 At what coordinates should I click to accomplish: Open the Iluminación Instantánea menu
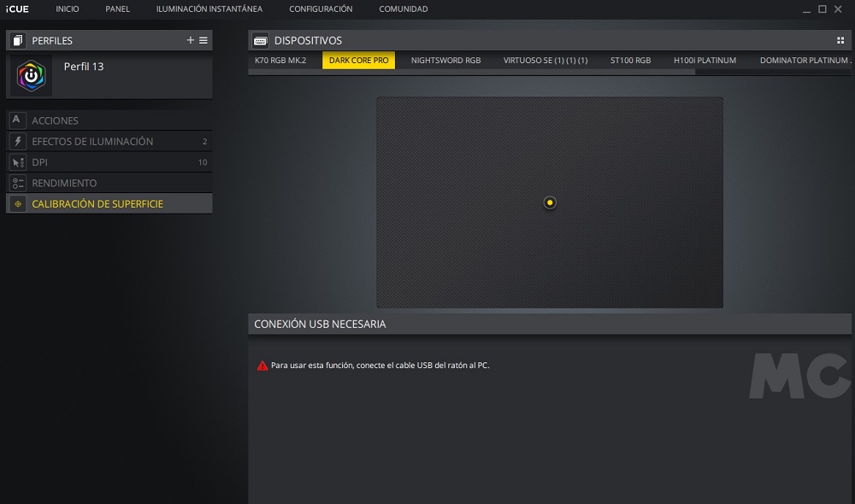pos(209,9)
